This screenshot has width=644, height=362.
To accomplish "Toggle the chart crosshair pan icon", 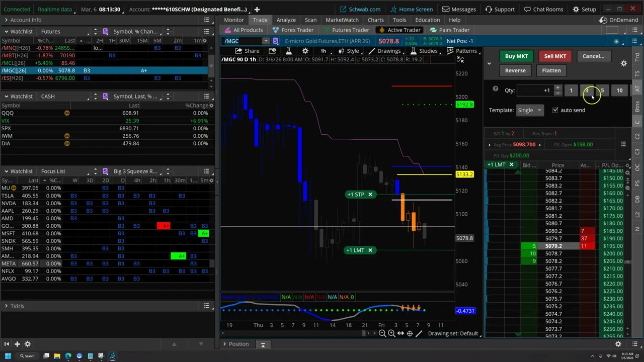I will click(410, 333).
